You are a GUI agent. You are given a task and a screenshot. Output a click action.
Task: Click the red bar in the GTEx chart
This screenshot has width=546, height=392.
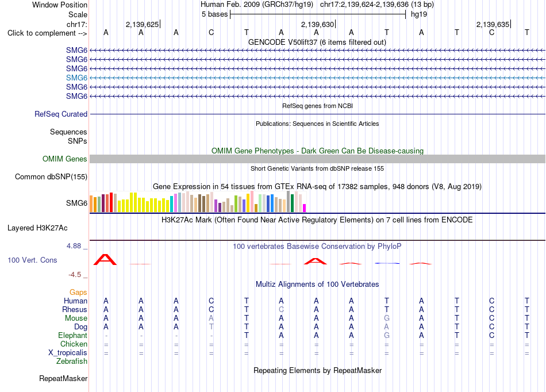(111, 202)
